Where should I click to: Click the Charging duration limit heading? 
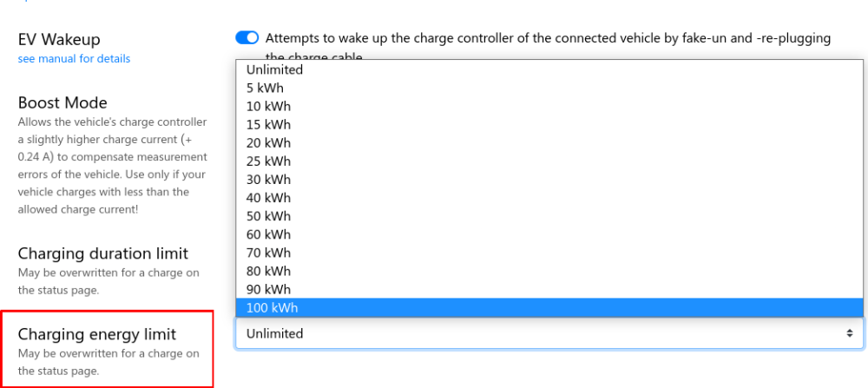(102, 253)
